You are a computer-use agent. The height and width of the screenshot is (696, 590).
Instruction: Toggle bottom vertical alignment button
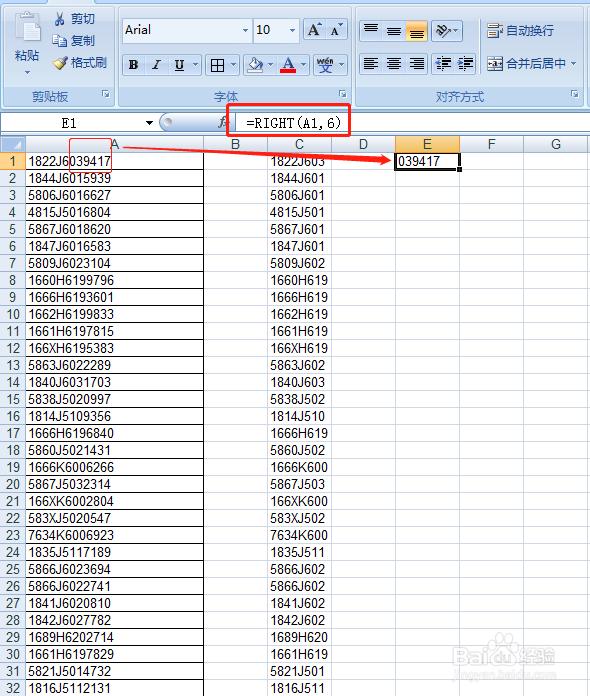[416, 31]
